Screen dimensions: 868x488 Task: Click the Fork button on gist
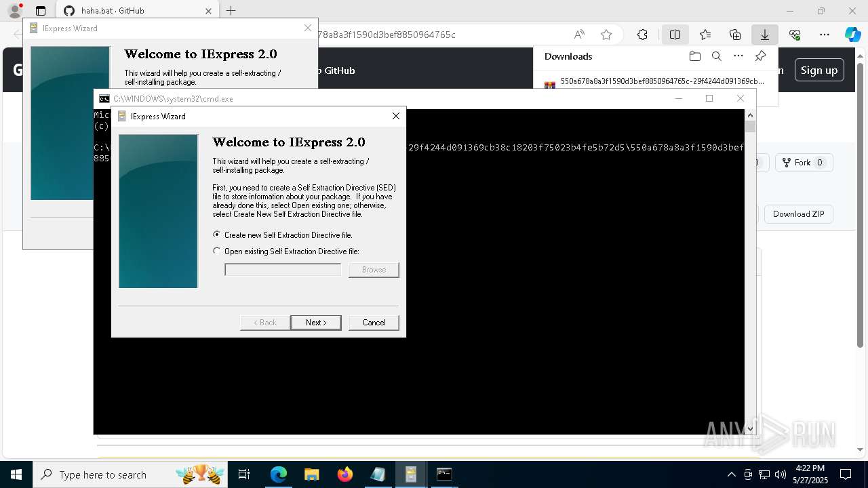coord(803,163)
